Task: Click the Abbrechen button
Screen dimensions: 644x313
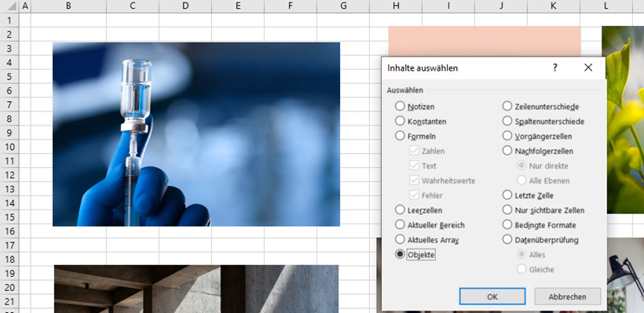Action: point(567,297)
